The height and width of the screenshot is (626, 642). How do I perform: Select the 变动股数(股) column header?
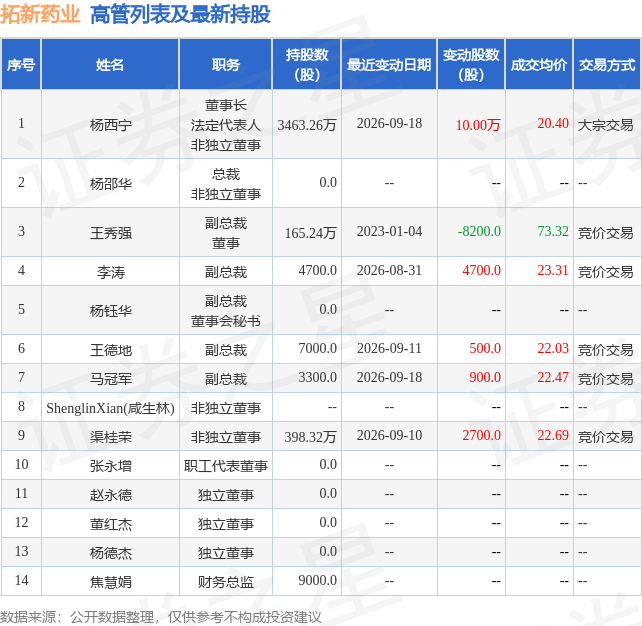(471, 65)
